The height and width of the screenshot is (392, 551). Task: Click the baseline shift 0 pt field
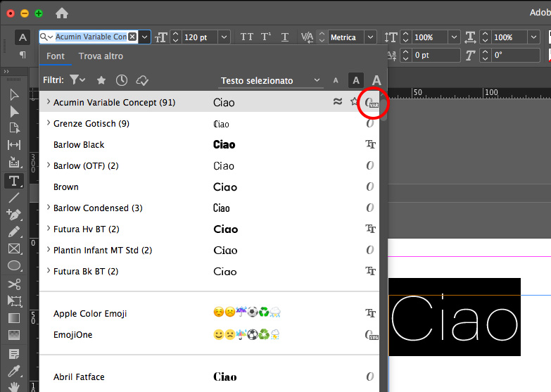[x=436, y=55]
